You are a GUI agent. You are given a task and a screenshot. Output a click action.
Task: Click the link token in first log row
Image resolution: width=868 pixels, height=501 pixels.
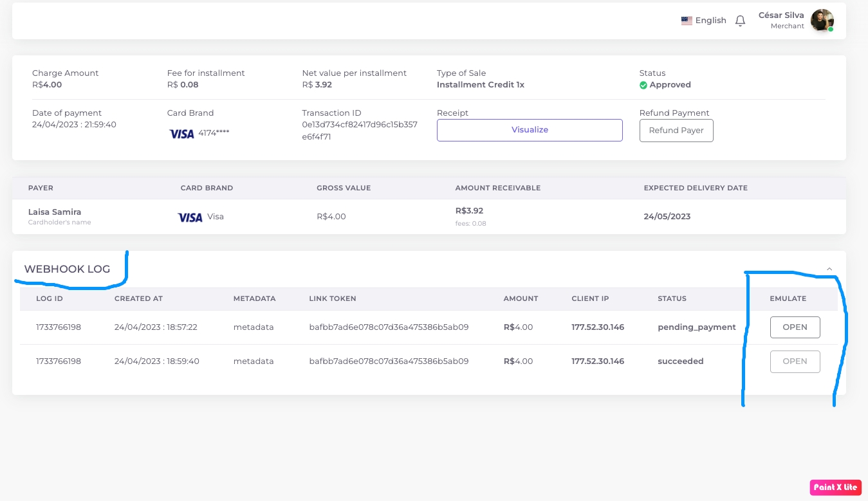click(x=389, y=327)
